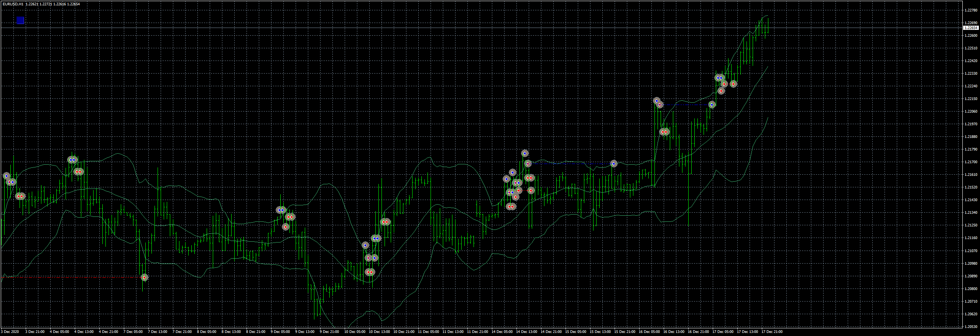Screen dimensions: 980x336
Task: Click the 8 Dec 05:00 time label
Action: point(207,332)
